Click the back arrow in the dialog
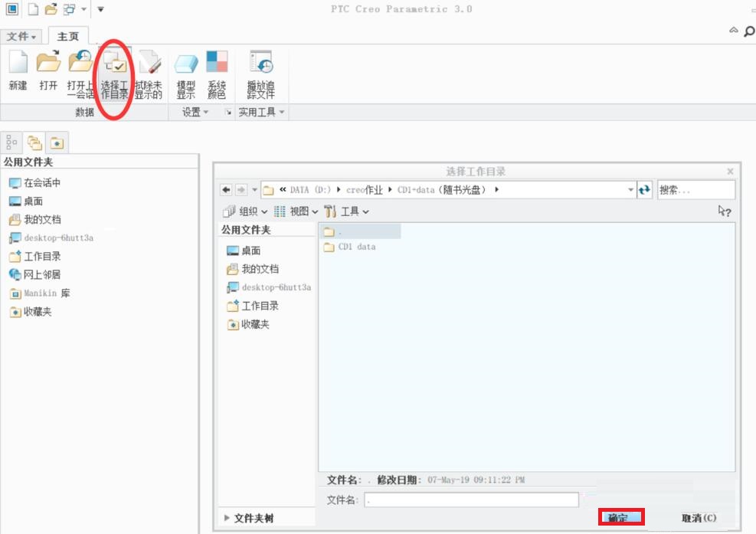The width and height of the screenshot is (756, 534). pos(226,190)
